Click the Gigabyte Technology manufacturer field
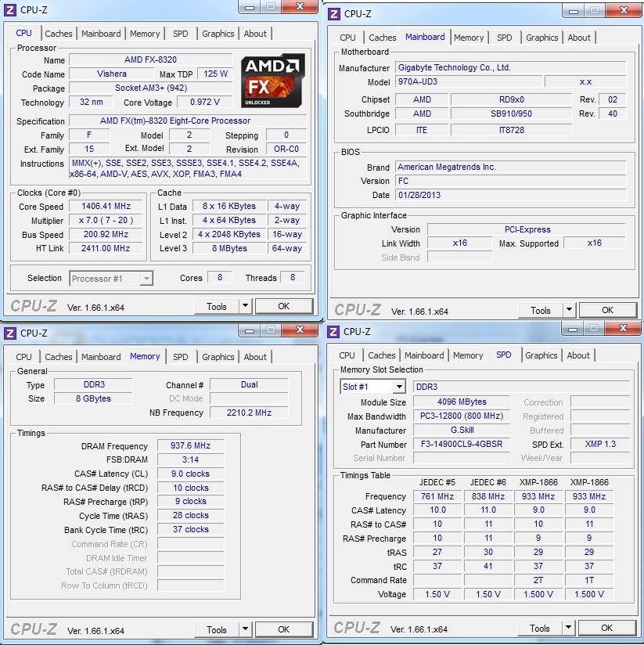The image size is (644, 645). pyautogui.click(x=511, y=67)
